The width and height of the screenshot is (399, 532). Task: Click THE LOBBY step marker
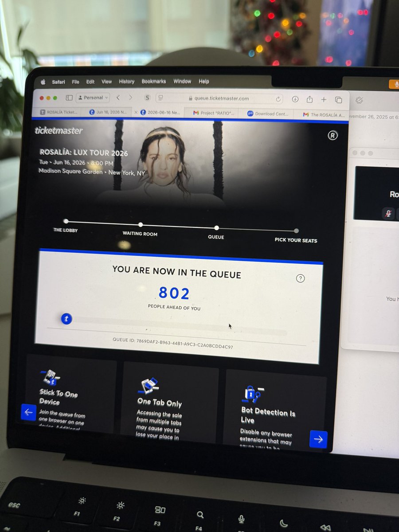[x=66, y=221]
